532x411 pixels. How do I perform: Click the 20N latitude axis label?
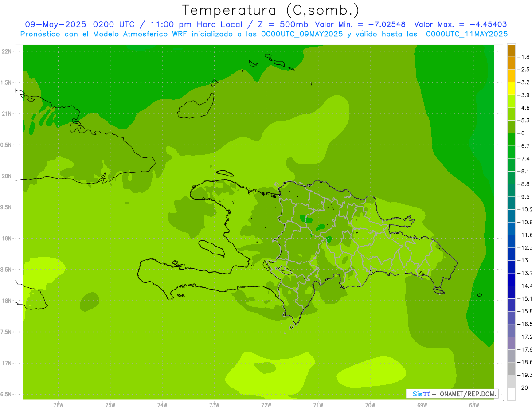pos(6,176)
